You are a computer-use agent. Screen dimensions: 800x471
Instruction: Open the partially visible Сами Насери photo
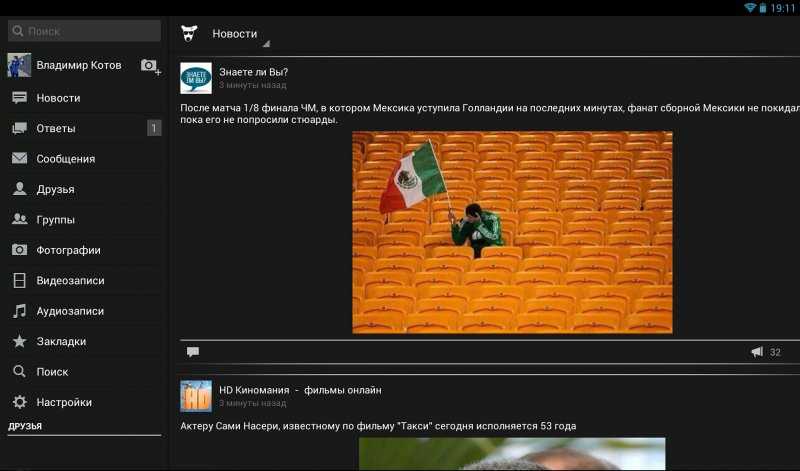coord(512,454)
